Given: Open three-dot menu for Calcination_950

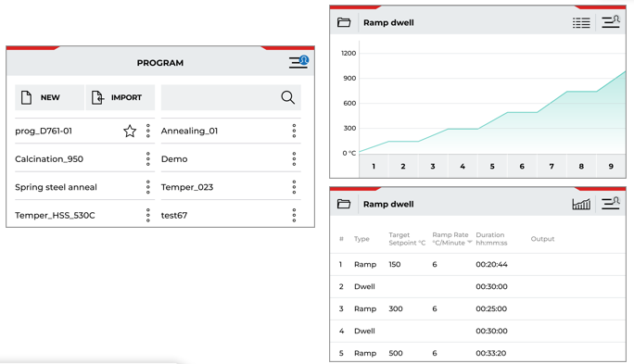Looking at the screenshot, I should click(x=148, y=159).
